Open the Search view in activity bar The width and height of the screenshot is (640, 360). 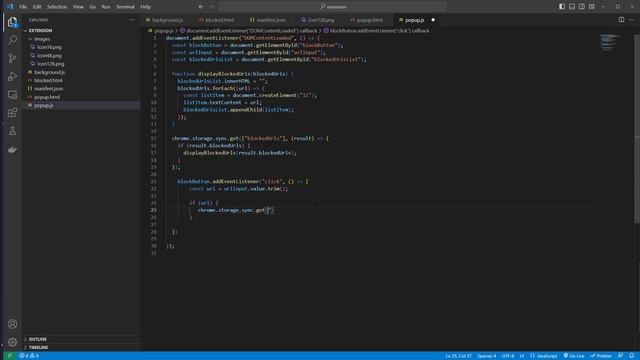pyautogui.click(x=12, y=40)
